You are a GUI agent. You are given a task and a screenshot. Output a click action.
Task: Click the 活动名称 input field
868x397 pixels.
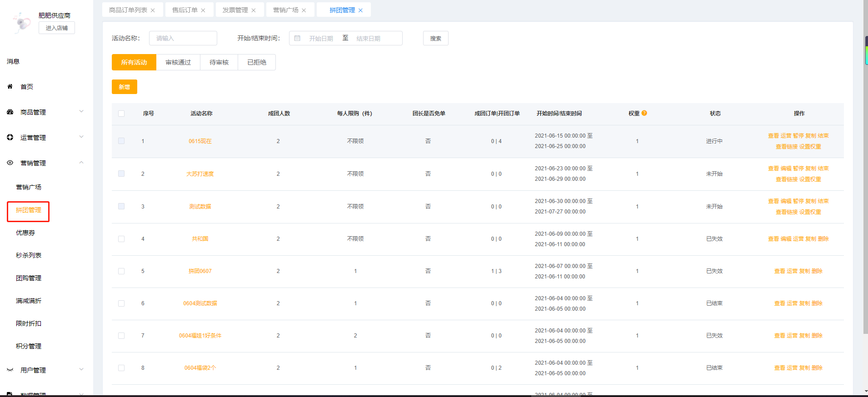pyautogui.click(x=183, y=38)
